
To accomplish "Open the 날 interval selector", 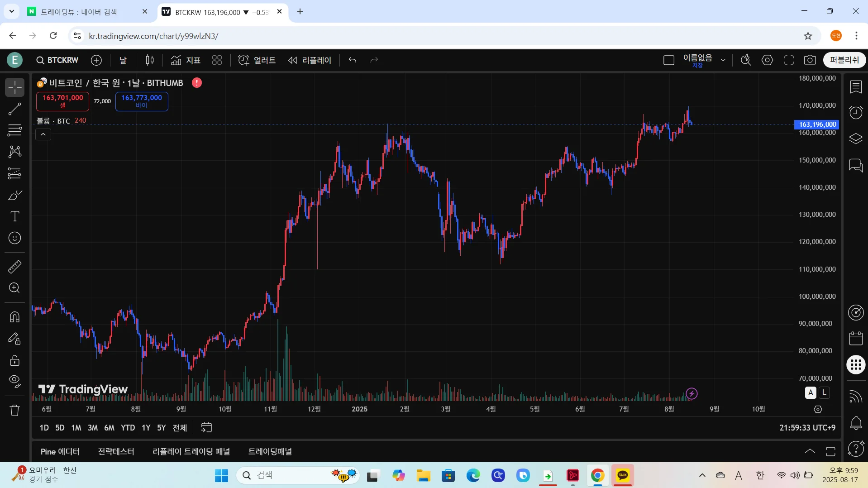I will 123,60.
